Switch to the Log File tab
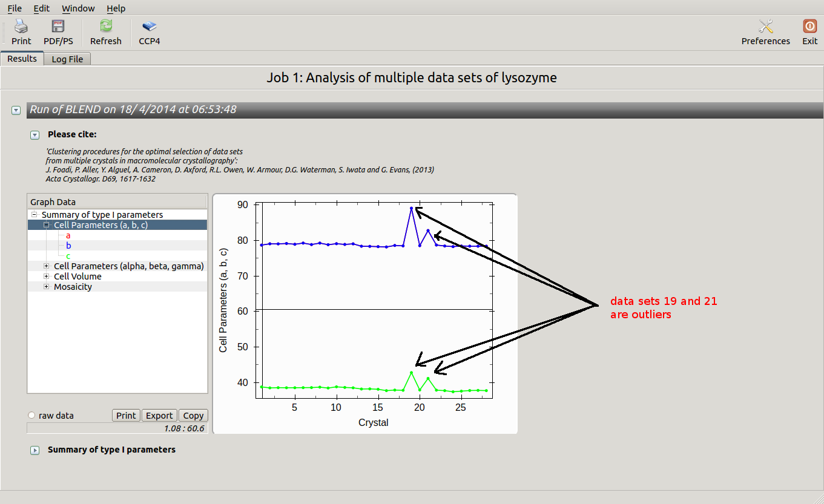 coord(67,59)
